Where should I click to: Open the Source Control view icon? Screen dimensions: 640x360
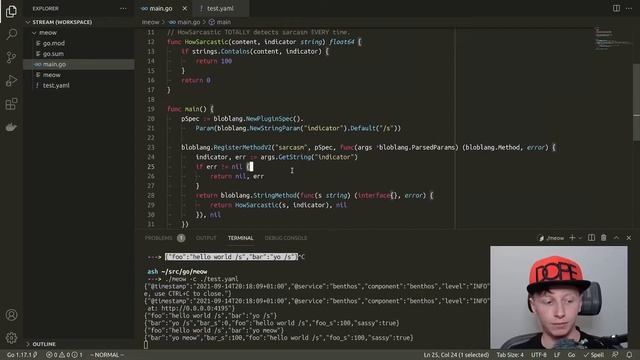click(x=11, y=57)
